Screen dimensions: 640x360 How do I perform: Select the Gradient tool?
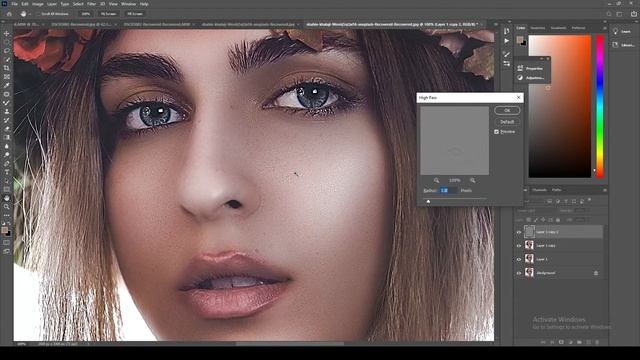[x=7, y=138]
